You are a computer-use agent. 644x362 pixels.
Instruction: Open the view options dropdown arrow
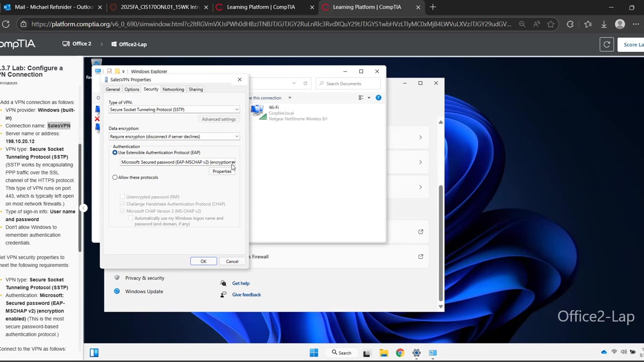369,98
